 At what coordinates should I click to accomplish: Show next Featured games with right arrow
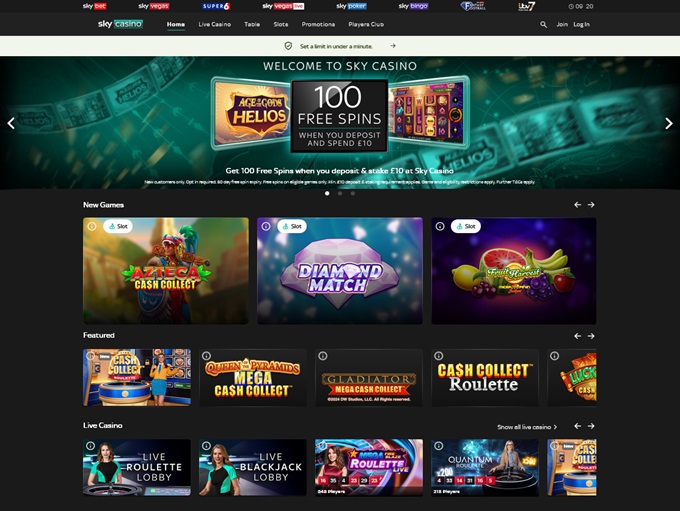591,336
